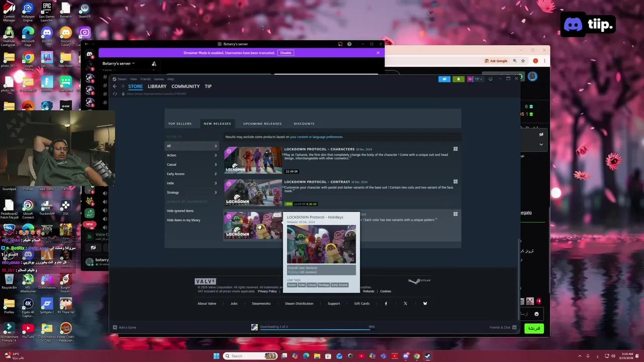This screenshot has height=362, width=644.
Task: Open Steam Big Picture mode icon
Action: point(491,79)
